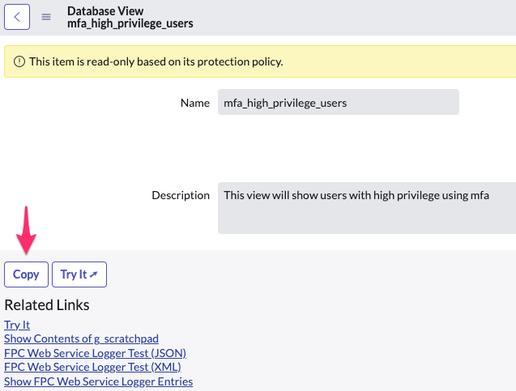
Task: Click the Copy button
Action: 26,274
